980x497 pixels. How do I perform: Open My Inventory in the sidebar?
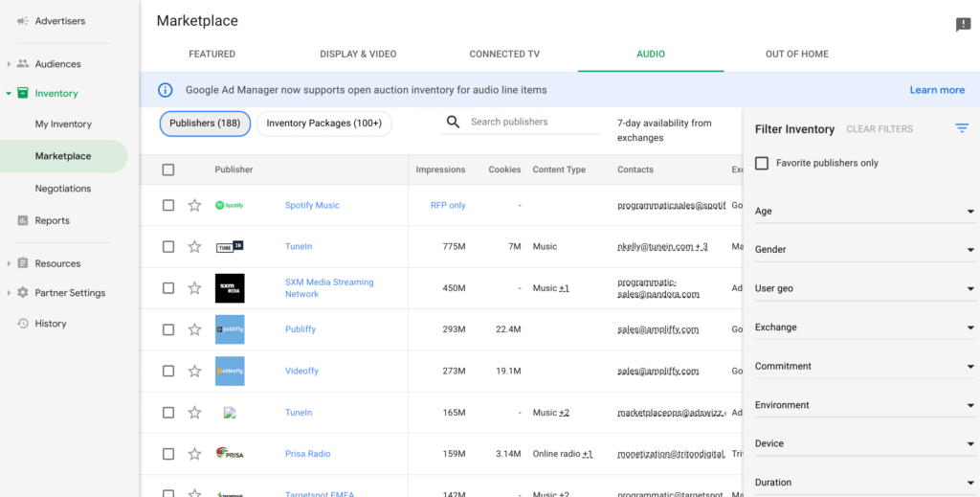click(63, 124)
